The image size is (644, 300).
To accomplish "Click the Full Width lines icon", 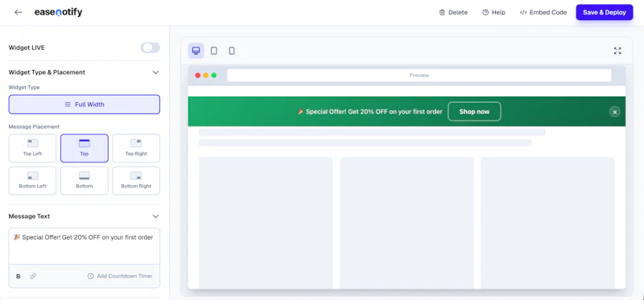I will pyautogui.click(x=68, y=105).
